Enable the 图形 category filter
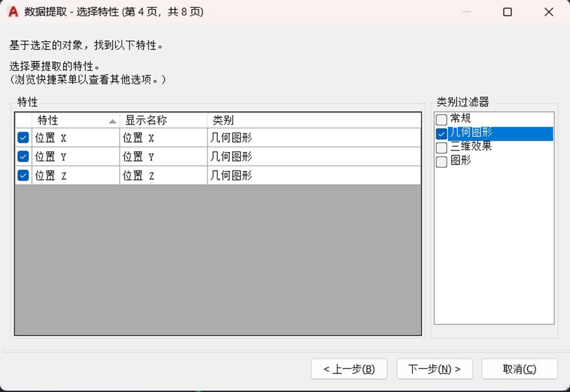The image size is (570, 392). pyautogui.click(x=441, y=162)
